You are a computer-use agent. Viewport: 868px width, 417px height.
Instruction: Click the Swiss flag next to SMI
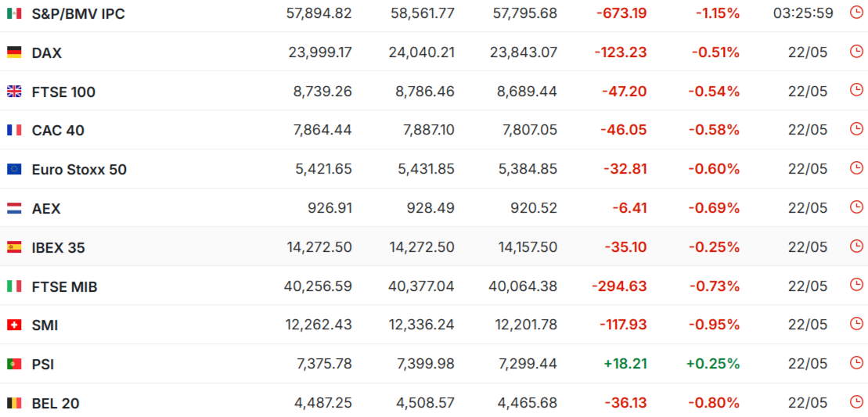(x=14, y=325)
